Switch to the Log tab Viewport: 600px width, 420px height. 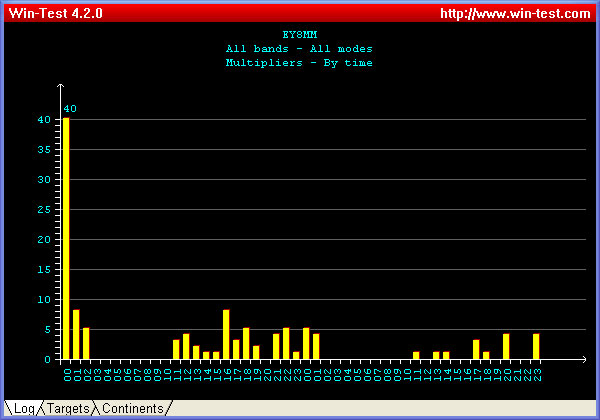24,409
